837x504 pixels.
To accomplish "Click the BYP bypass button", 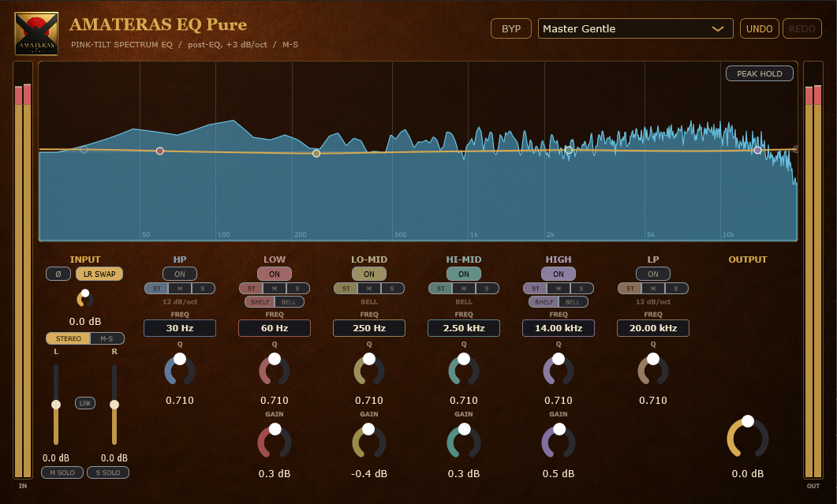I will point(511,29).
